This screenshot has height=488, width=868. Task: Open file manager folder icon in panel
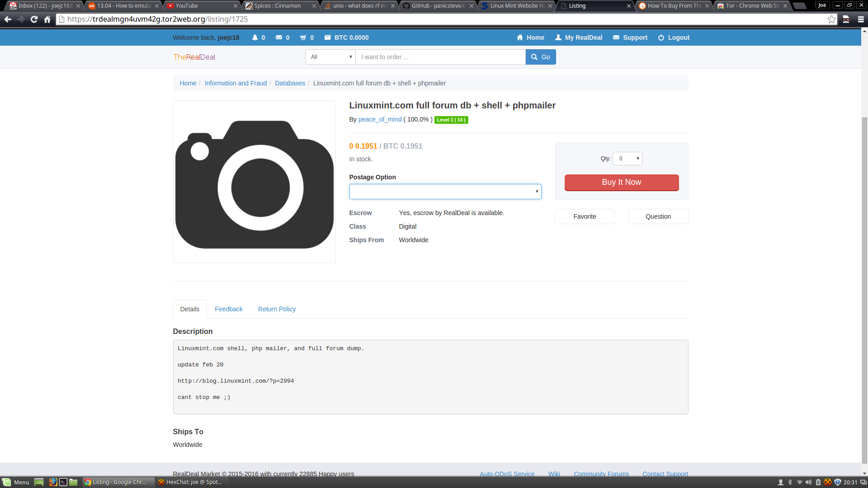(x=73, y=482)
